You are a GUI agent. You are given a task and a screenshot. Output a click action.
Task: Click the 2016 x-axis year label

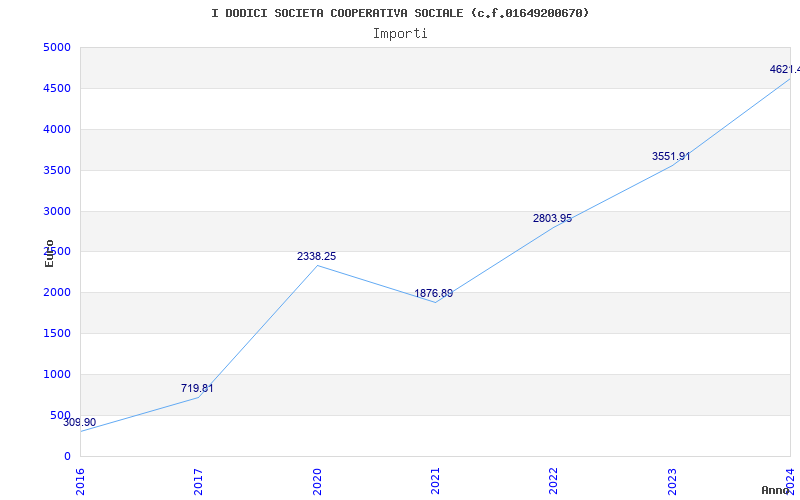pyautogui.click(x=81, y=480)
